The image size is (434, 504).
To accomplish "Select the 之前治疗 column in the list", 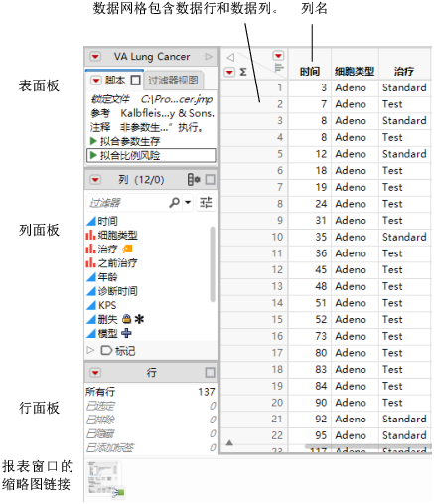I will click(x=117, y=263).
